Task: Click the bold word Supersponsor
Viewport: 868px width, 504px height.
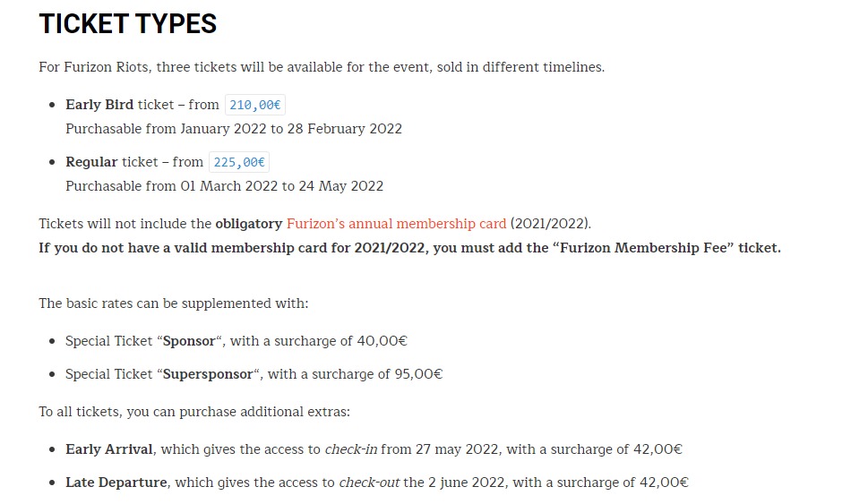Action: coord(208,373)
